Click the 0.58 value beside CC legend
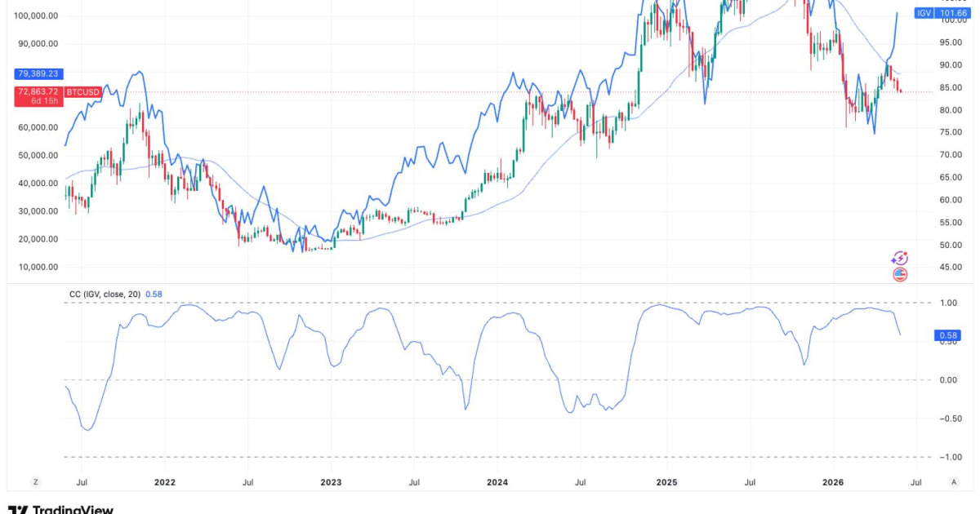The image size is (980, 514). 153,294
